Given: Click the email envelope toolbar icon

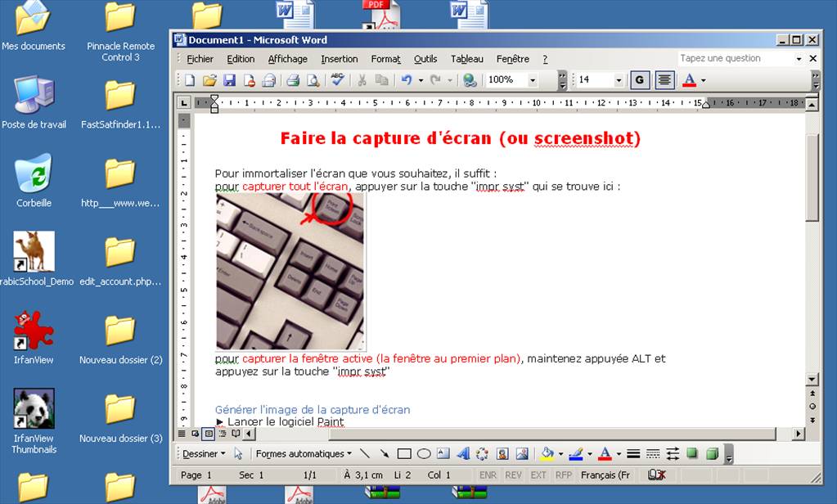Looking at the screenshot, I should [268, 80].
